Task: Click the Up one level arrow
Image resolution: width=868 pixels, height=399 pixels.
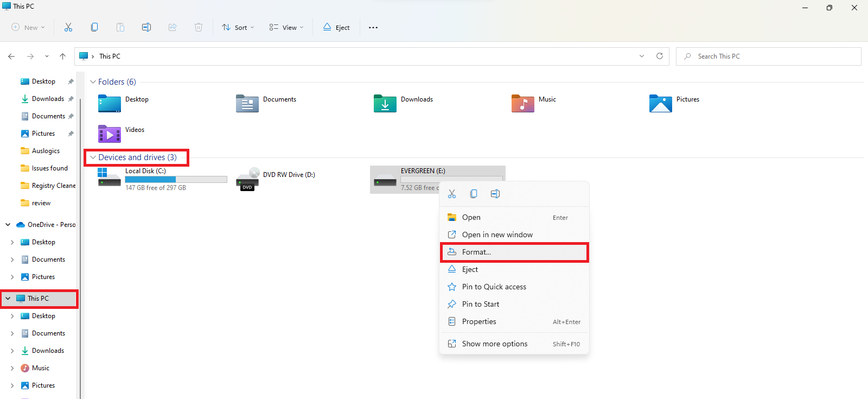Action: pos(63,56)
